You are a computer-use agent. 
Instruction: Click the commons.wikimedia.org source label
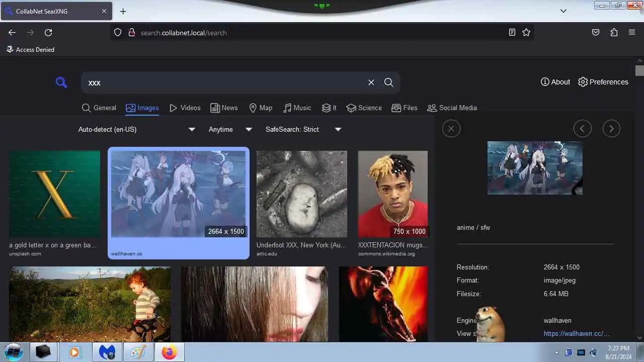386,254
